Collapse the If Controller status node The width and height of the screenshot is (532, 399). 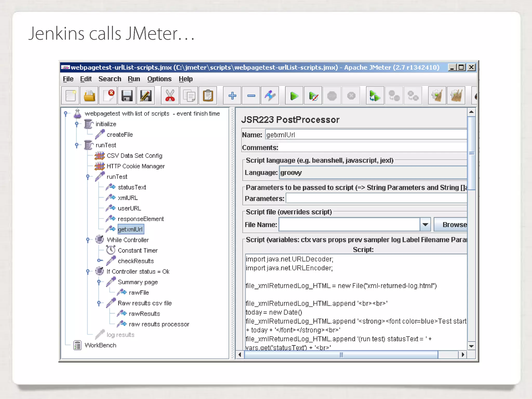coord(88,272)
